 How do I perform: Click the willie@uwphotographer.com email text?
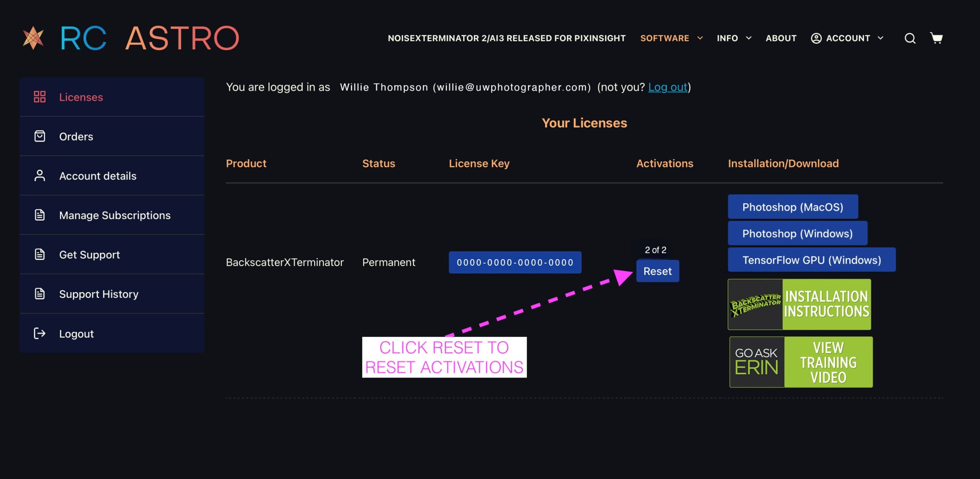point(512,87)
